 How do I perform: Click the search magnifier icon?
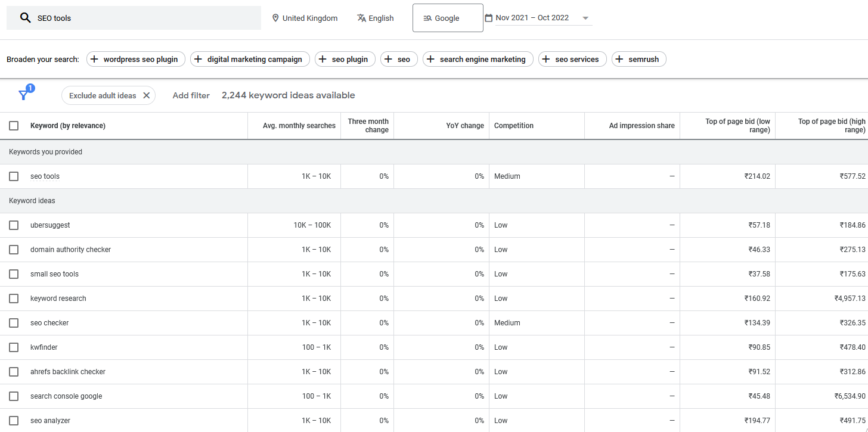tap(25, 18)
